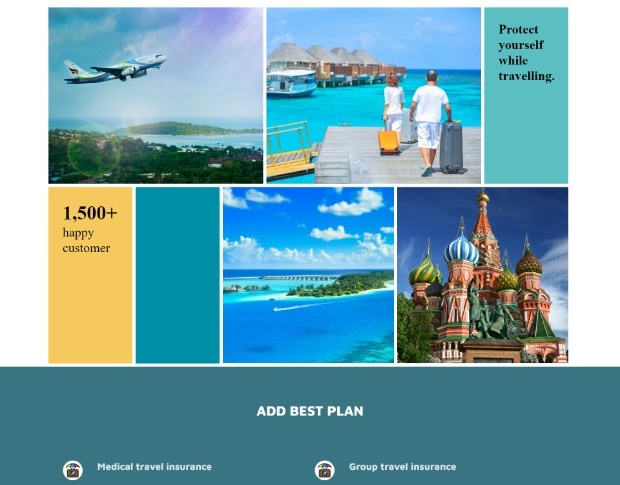The image size is (620, 485).
Task: Click the Medical travel insurance briefcase icon
Action: pyautogui.click(x=73, y=470)
